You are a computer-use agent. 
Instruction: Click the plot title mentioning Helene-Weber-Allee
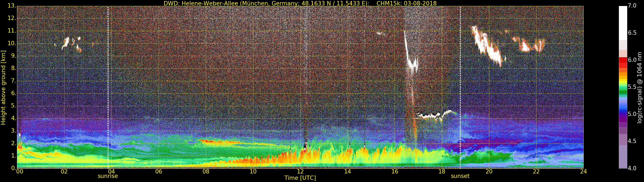click(x=300, y=3)
